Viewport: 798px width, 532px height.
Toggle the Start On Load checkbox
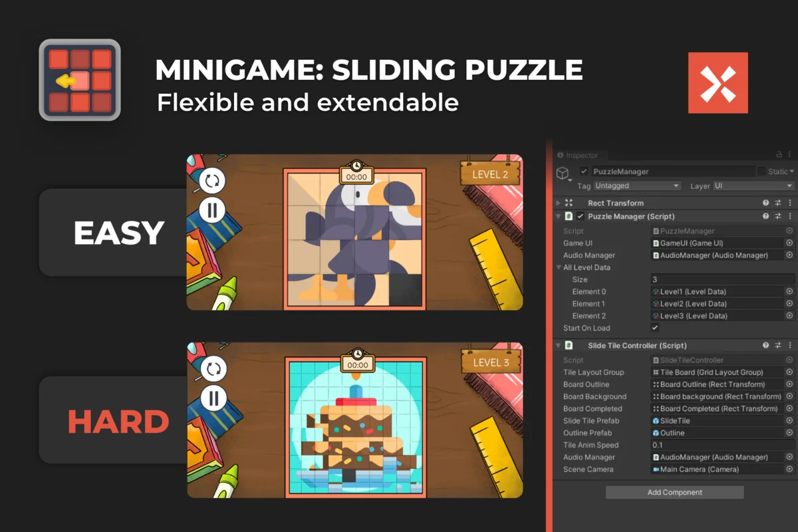[x=654, y=328]
